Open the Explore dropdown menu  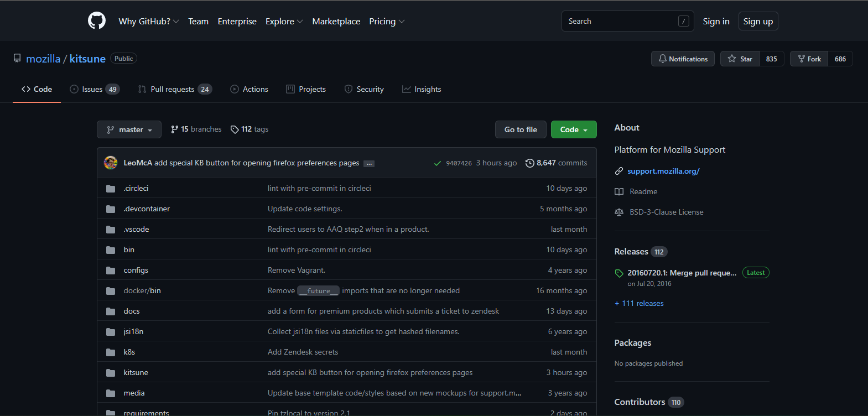click(x=284, y=21)
